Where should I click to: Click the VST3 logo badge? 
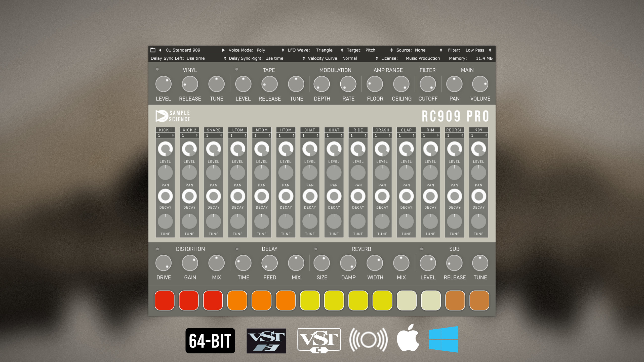[x=266, y=341]
